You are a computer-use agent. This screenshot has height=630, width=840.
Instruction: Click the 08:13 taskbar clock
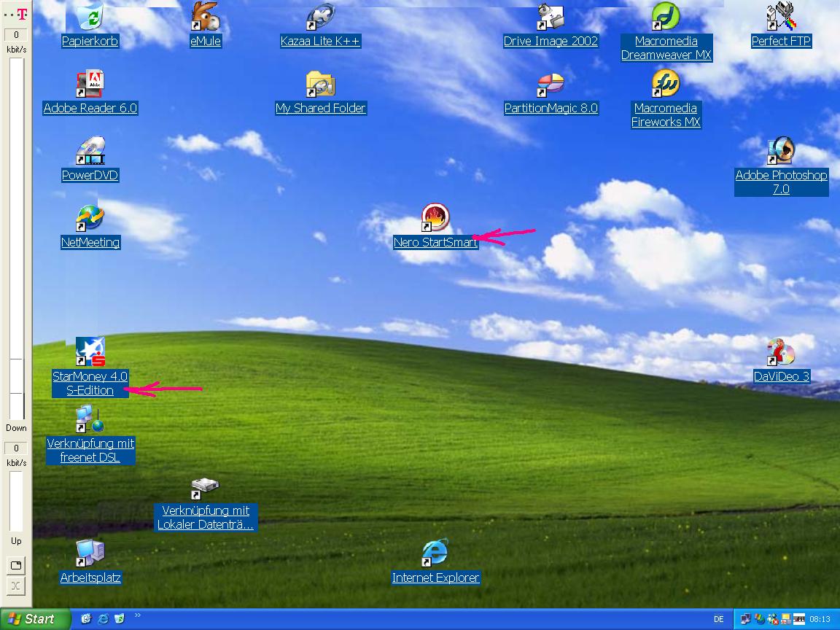(x=820, y=619)
